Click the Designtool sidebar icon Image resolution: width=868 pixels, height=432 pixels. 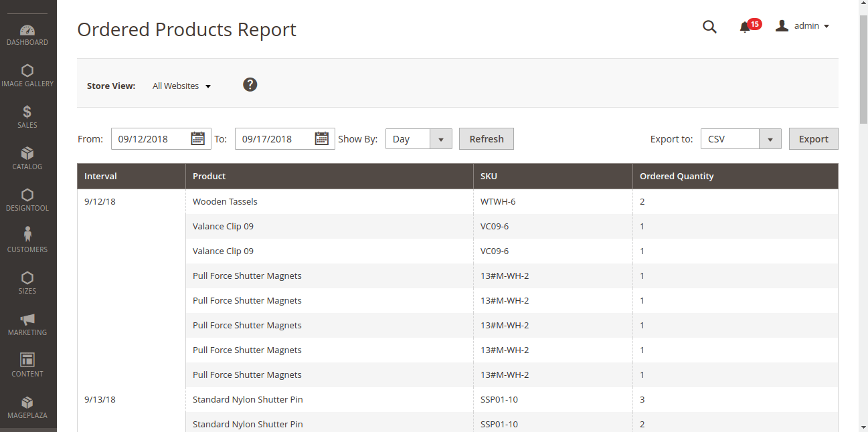(x=27, y=198)
